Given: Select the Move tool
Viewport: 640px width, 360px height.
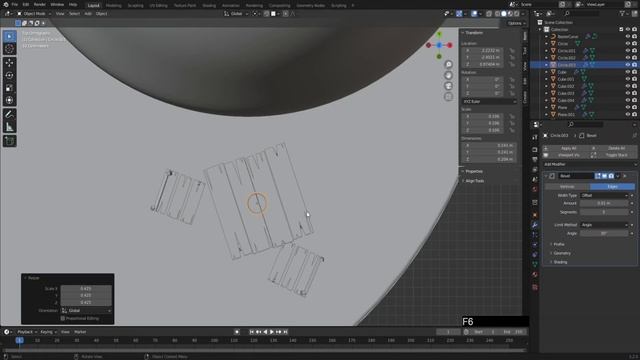Looking at the screenshot, I should point(9,63).
